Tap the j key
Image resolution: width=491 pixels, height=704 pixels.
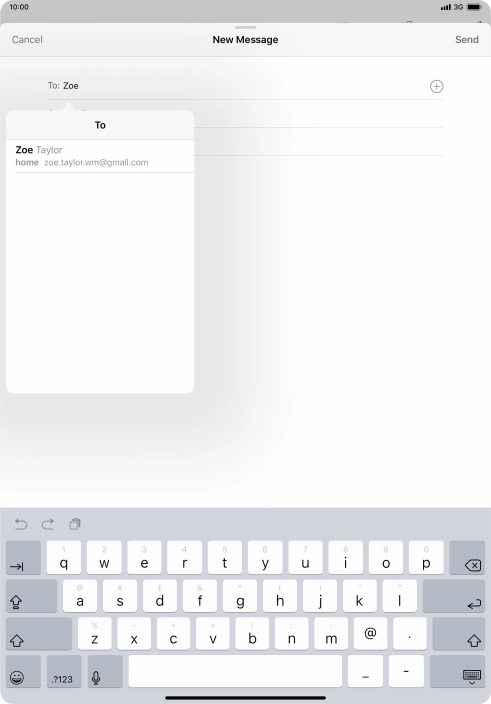pos(320,596)
